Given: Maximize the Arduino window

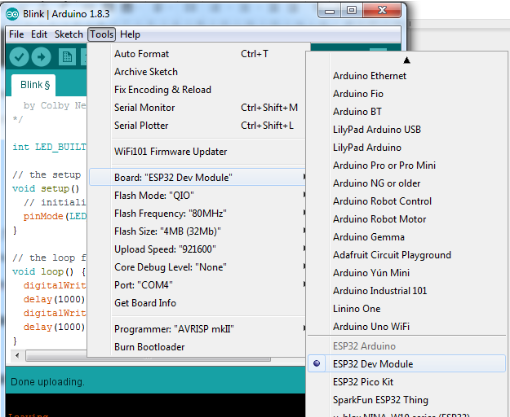Looking at the screenshot, I should (352, 11).
